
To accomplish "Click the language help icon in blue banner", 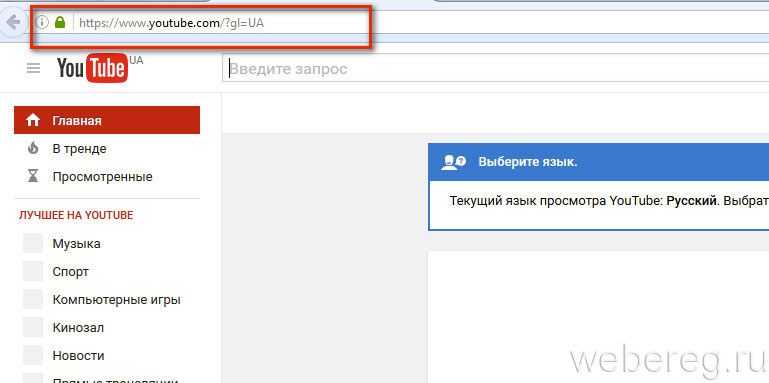I will coord(453,162).
